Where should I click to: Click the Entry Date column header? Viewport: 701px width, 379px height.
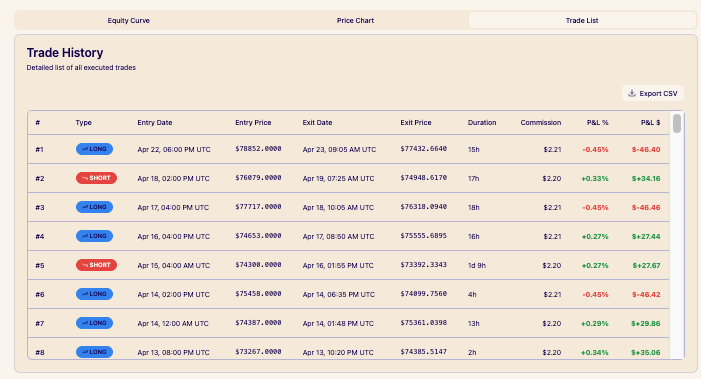(x=155, y=122)
